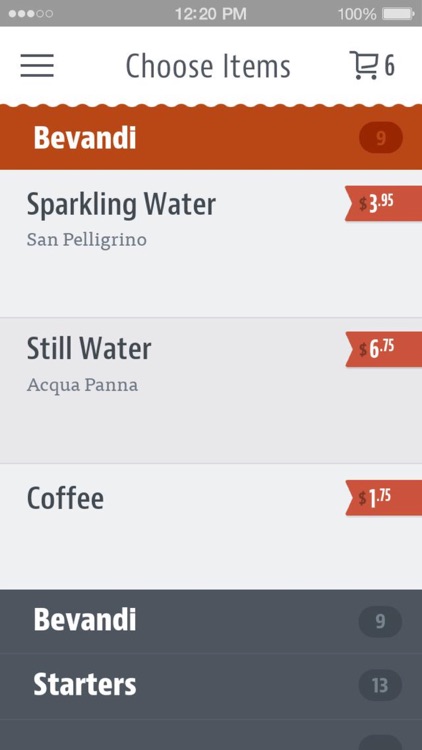Screen dimensions: 422x750
Task: Expand the Starters category
Action: pos(211,685)
